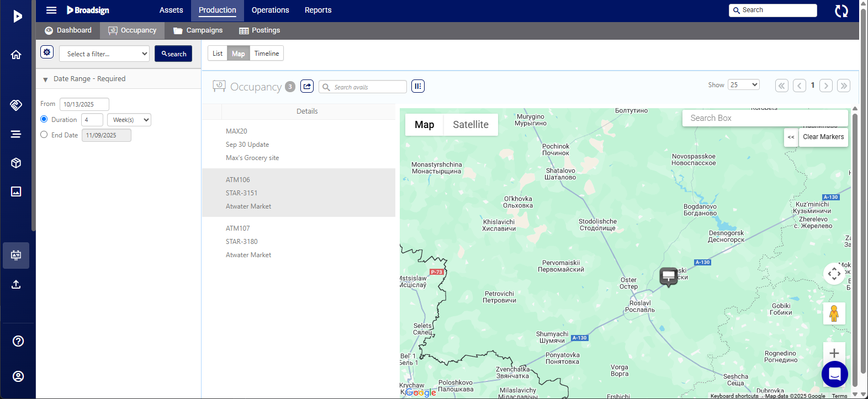
Task: Switch to the Timeline view
Action: (267, 53)
